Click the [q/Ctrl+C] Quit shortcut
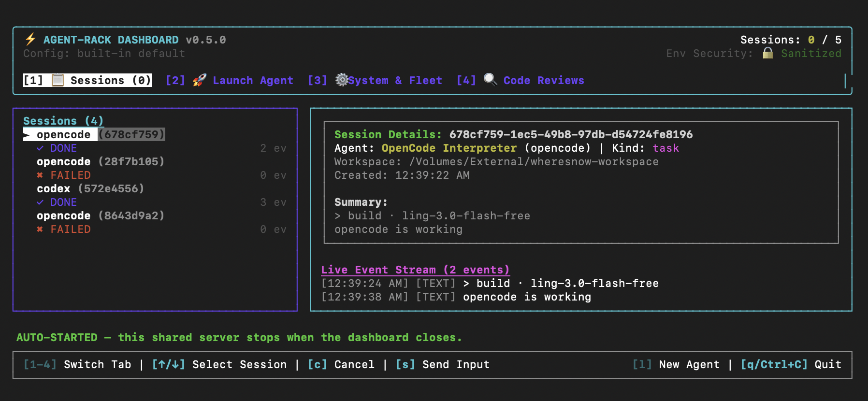868x401 pixels. [791, 364]
